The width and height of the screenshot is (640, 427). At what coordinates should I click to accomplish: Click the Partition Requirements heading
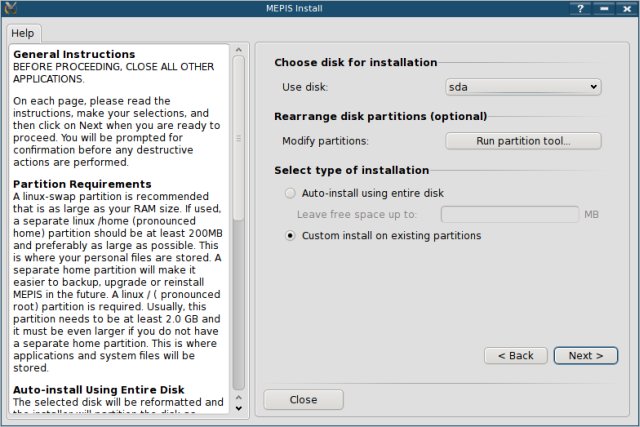point(82,184)
